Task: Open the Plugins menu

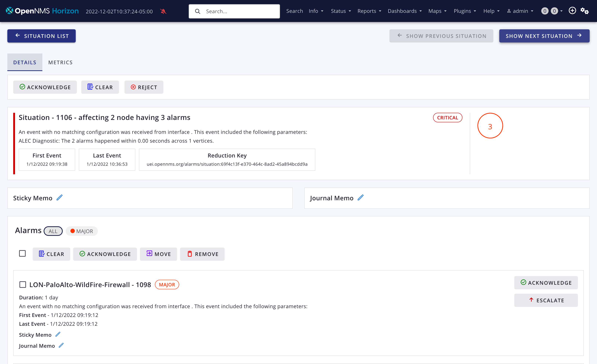Action: point(464,11)
